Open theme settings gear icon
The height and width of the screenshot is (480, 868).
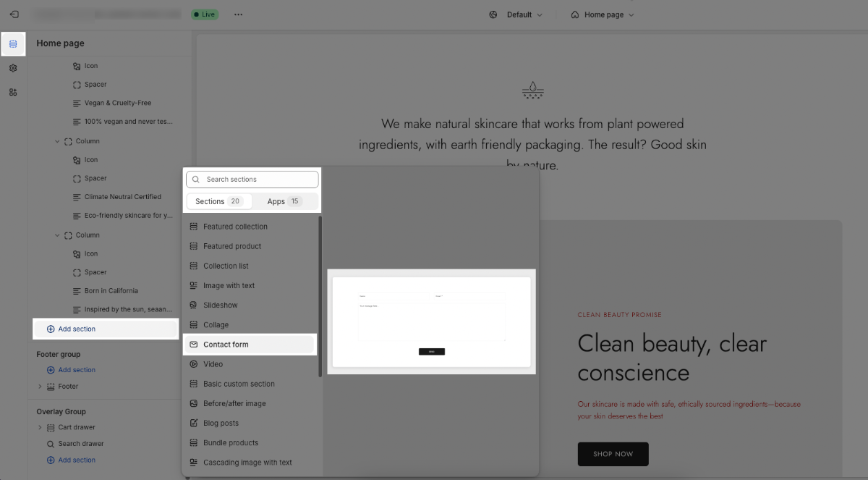(13, 68)
